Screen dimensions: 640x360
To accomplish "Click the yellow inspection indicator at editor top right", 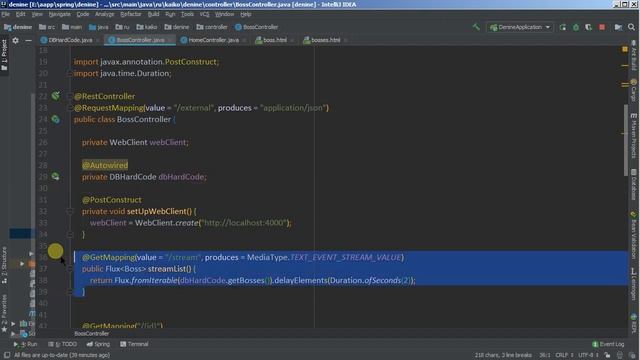I will [625, 49].
